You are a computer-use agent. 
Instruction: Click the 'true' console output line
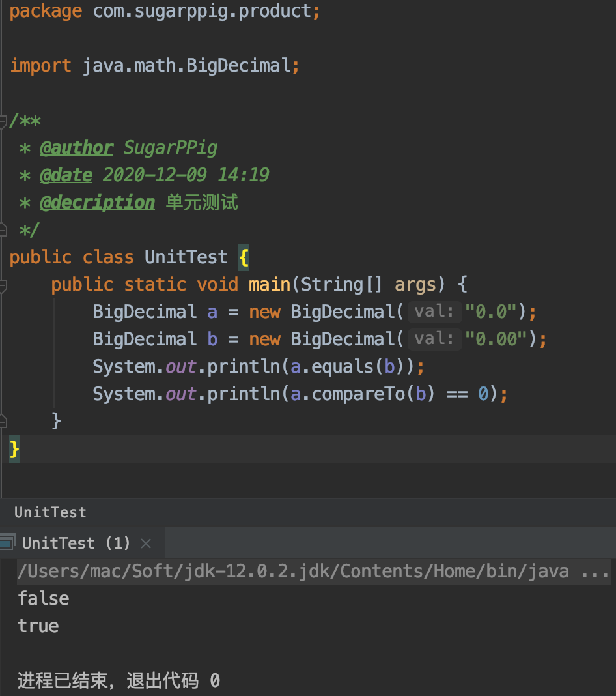click(38, 626)
